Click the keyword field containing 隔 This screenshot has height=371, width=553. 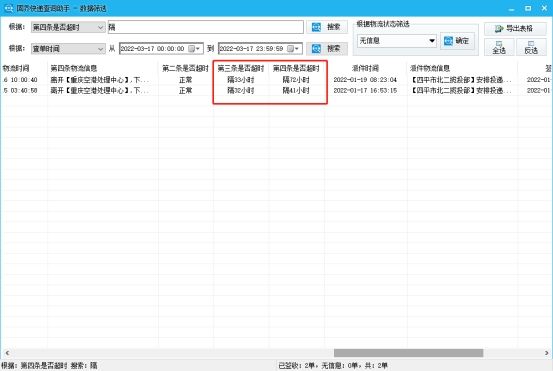[206, 27]
